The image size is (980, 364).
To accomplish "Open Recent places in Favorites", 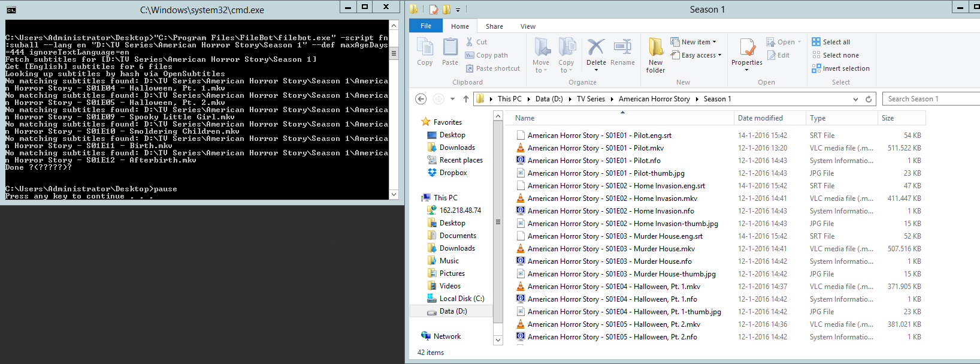I will 455,160.
